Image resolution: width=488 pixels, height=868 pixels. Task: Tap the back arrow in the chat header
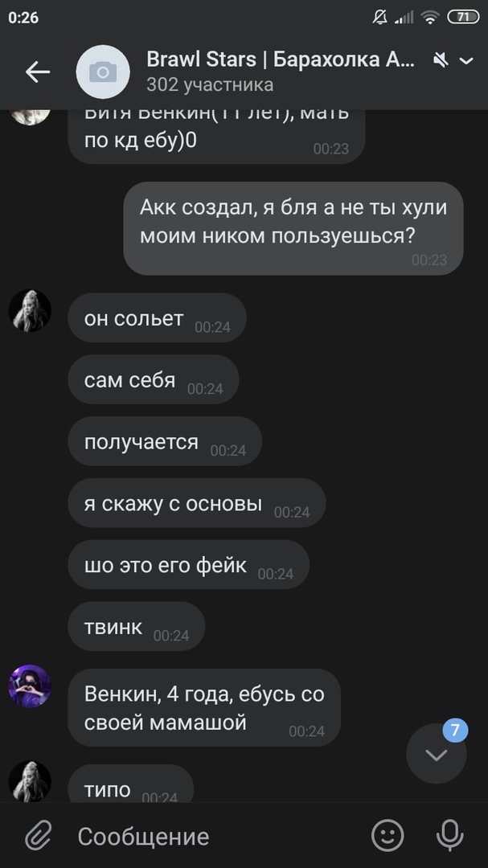(38, 72)
